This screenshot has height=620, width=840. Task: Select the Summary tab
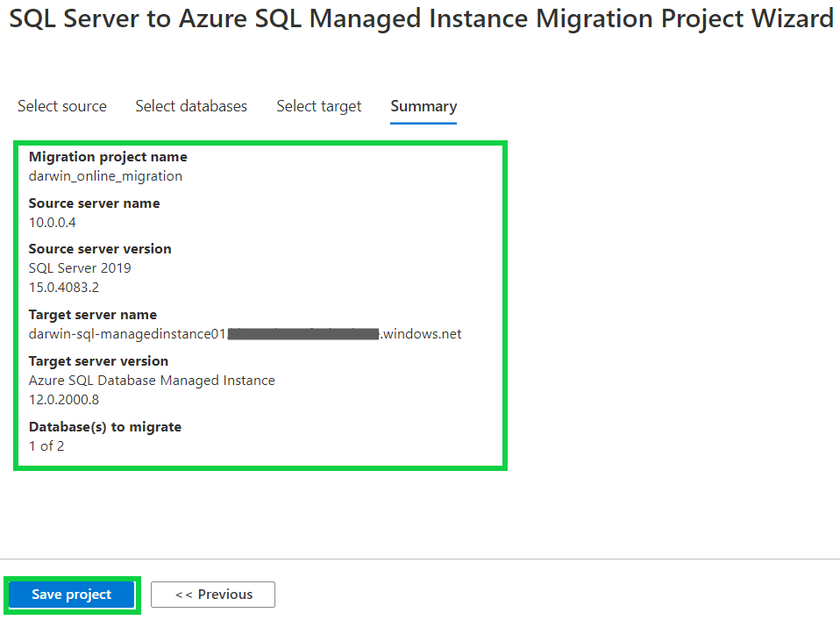[424, 106]
